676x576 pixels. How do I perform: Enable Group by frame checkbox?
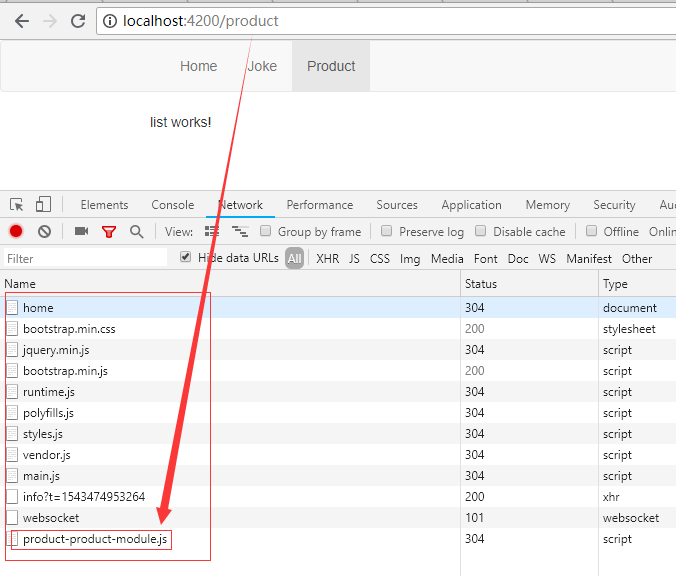[266, 231]
